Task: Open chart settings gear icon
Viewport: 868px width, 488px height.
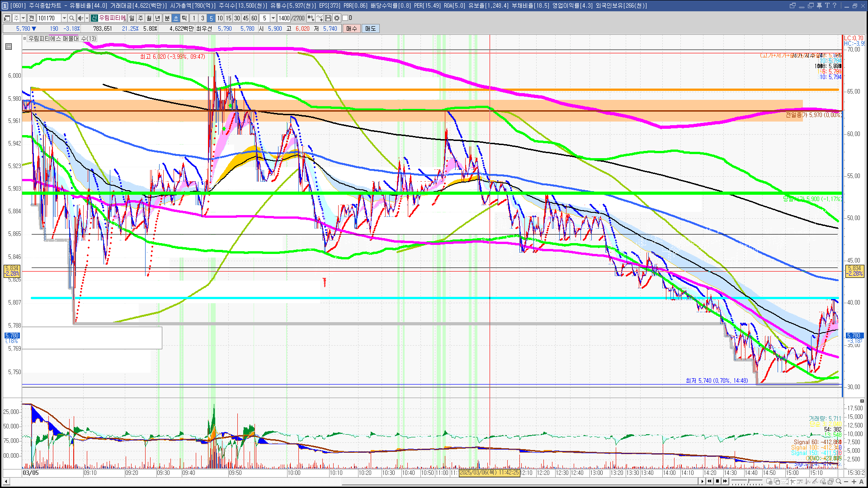Action: point(337,18)
